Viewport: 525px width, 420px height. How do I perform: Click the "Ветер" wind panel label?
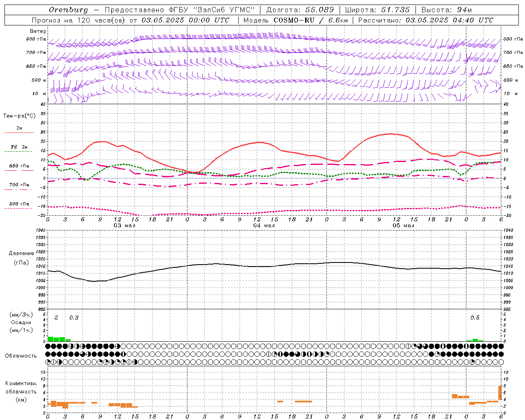coord(38,31)
